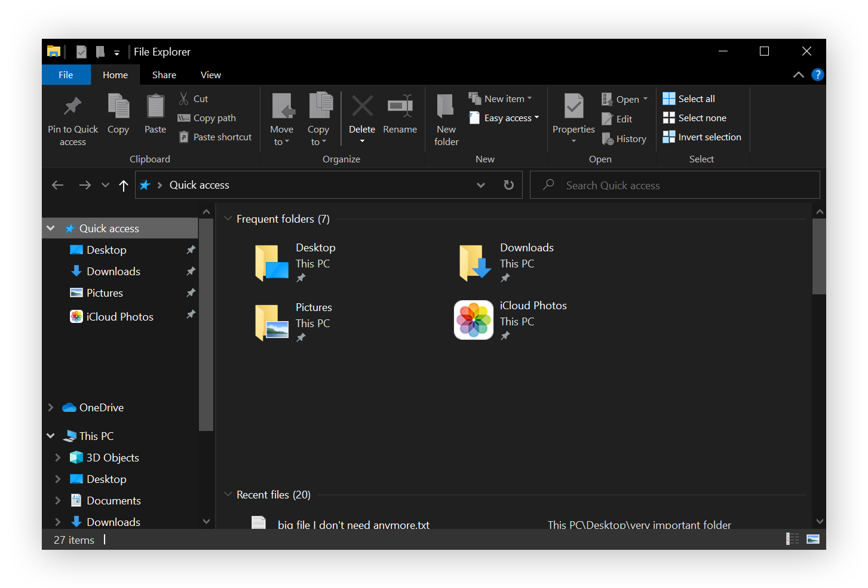
Task: Click the blue Help question mark icon
Action: tap(818, 75)
